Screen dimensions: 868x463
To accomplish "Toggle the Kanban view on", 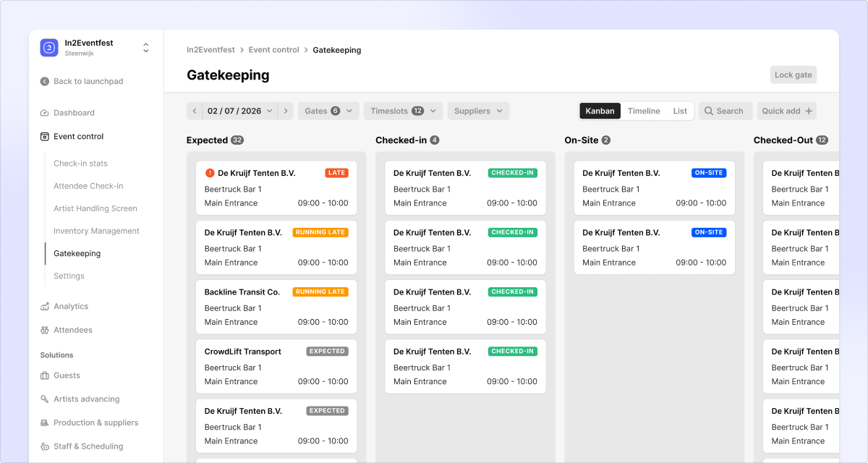I will (600, 111).
